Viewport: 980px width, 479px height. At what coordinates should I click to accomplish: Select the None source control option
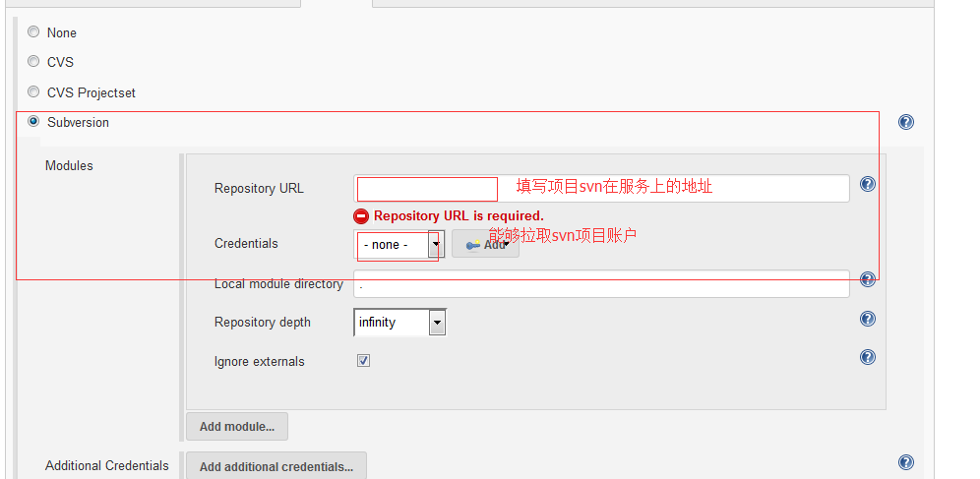point(33,31)
